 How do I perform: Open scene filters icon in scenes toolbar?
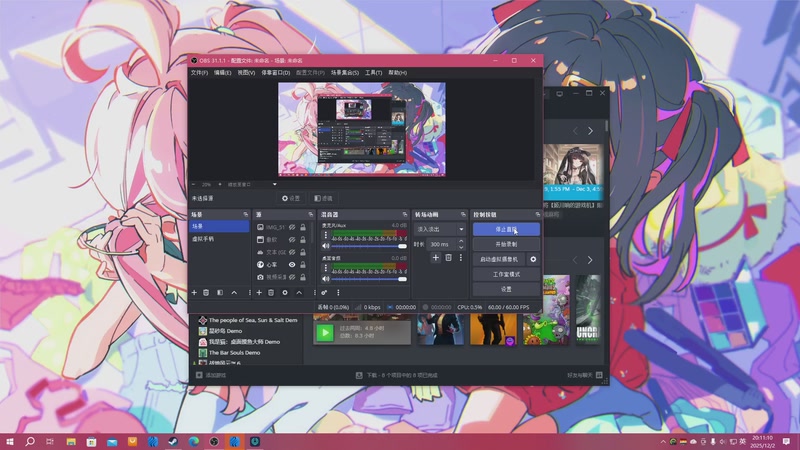click(x=220, y=293)
